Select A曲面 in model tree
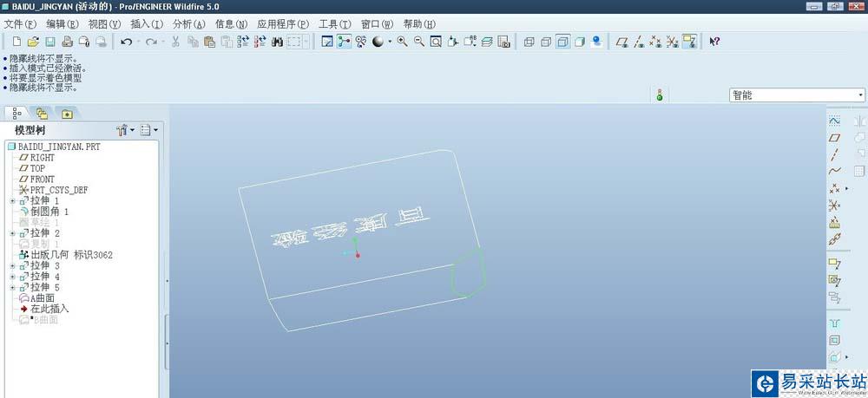The height and width of the screenshot is (398, 868). 36,298
